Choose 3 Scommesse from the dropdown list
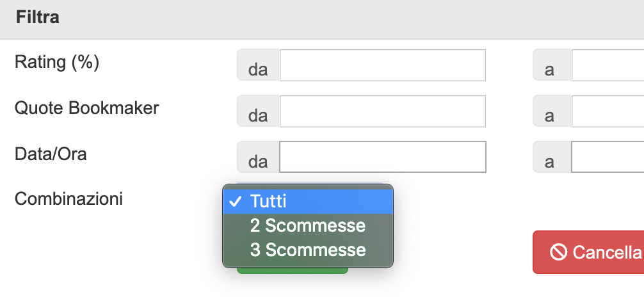The image size is (644, 297). (308, 250)
